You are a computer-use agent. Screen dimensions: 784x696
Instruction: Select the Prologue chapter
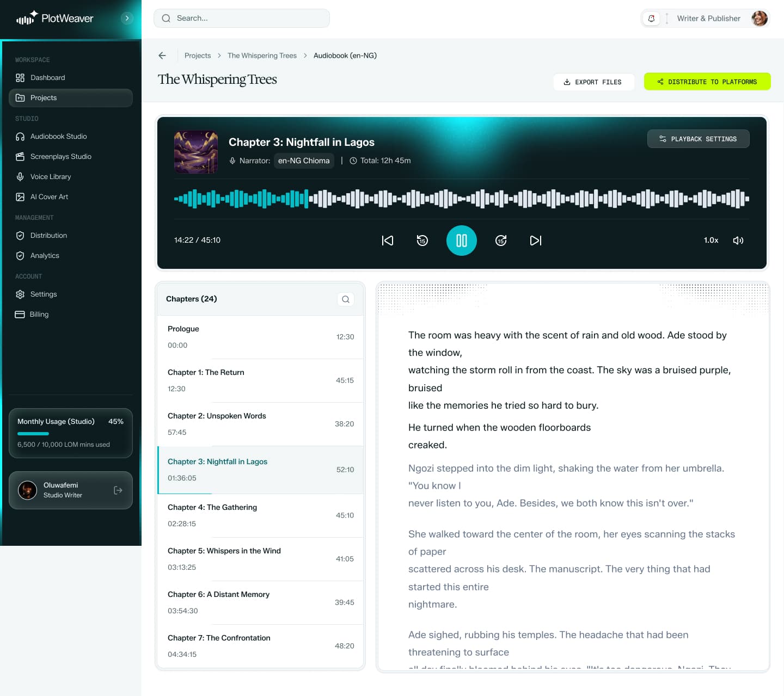[x=260, y=337]
